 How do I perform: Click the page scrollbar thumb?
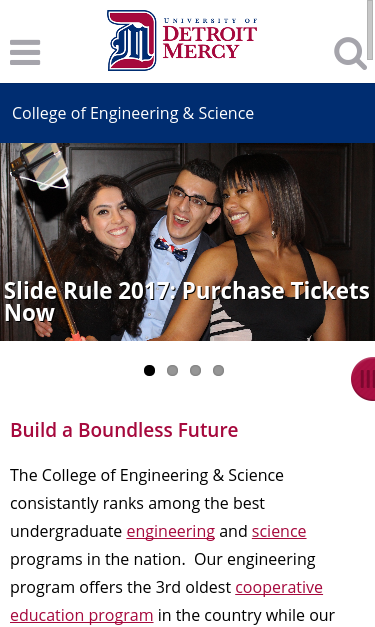coord(370,30)
